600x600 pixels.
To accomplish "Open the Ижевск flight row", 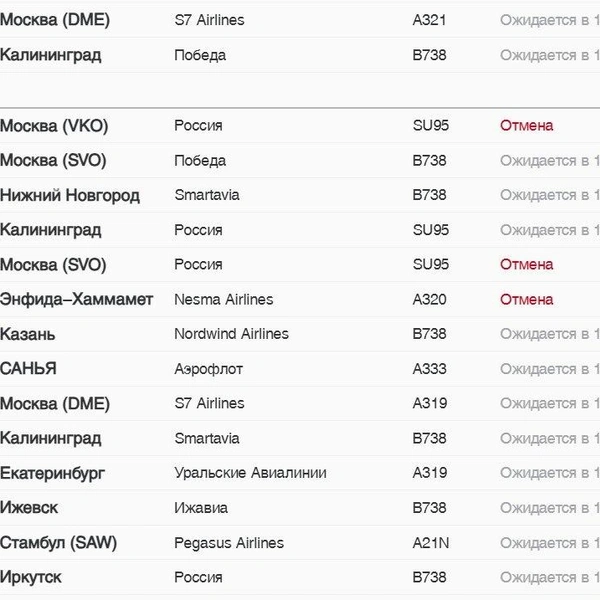I will pyautogui.click(x=300, y=508).
